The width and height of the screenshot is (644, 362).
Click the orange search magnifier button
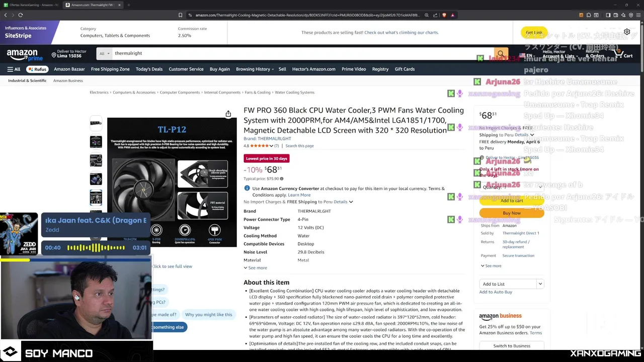(501, 53)
